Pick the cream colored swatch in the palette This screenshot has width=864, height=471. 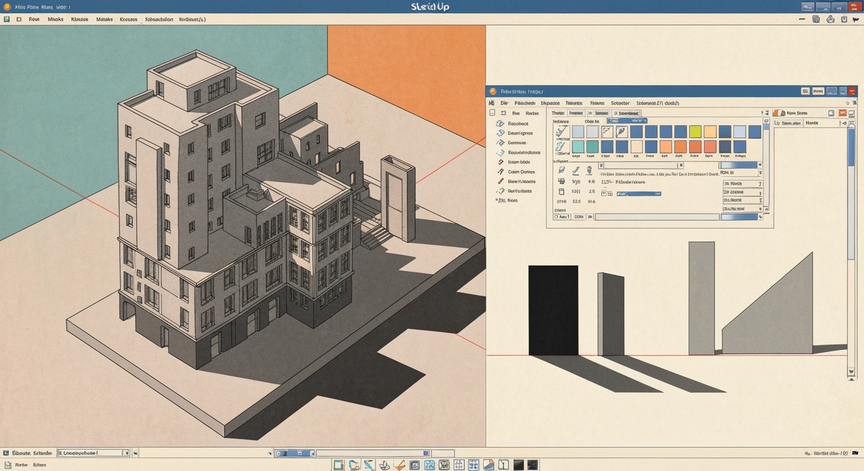[636, 147]
